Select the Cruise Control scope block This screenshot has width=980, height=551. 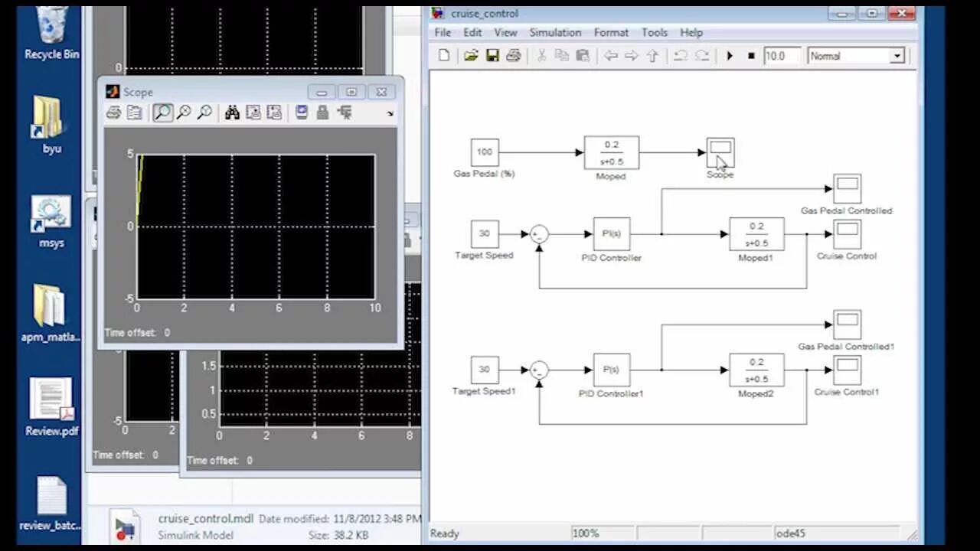coord(847,234)
